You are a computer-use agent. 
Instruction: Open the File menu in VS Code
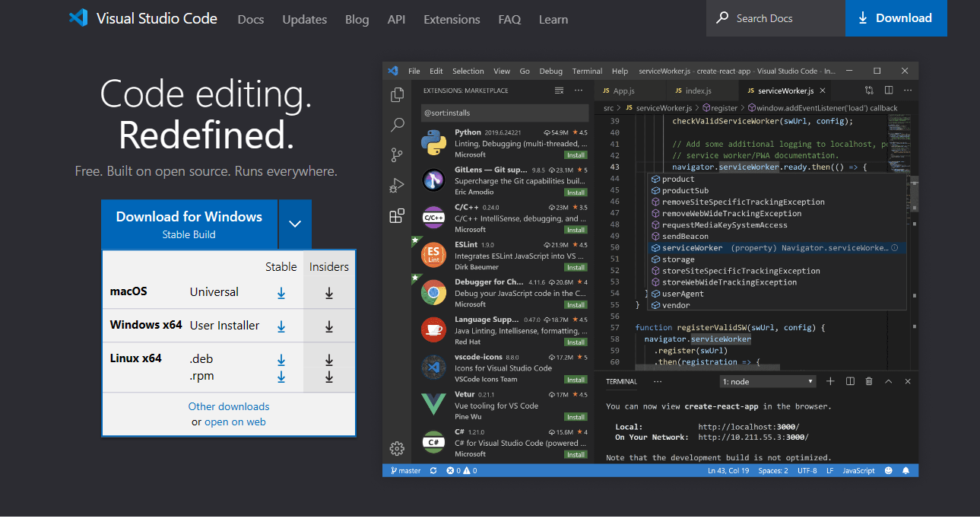(414, 71)
